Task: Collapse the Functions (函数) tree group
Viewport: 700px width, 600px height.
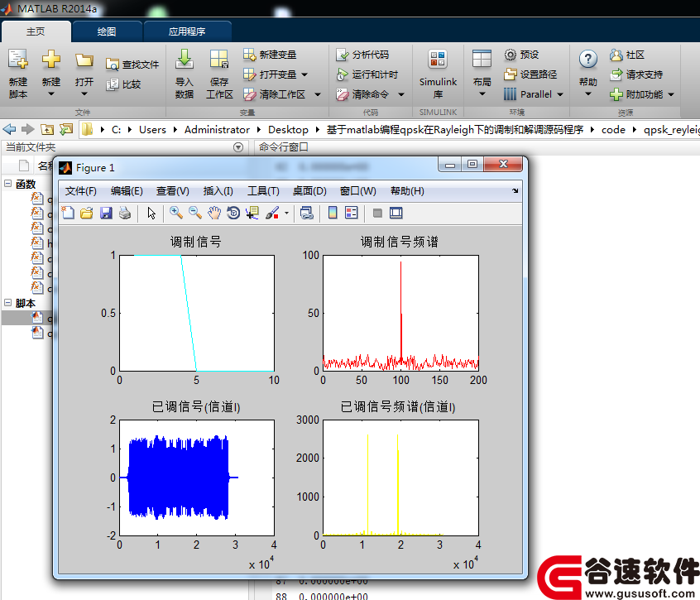Action: (x=8, y=184)
